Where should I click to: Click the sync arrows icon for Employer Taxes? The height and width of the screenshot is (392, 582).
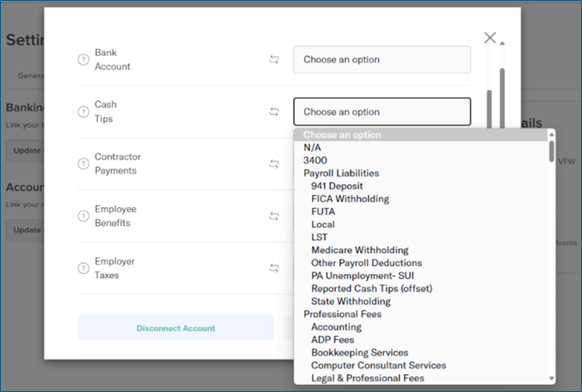(x=274, y=268)
